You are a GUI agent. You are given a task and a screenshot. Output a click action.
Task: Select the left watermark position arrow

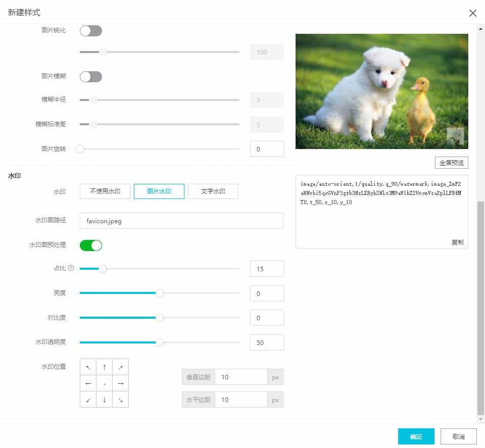click(x=88, y=383)
